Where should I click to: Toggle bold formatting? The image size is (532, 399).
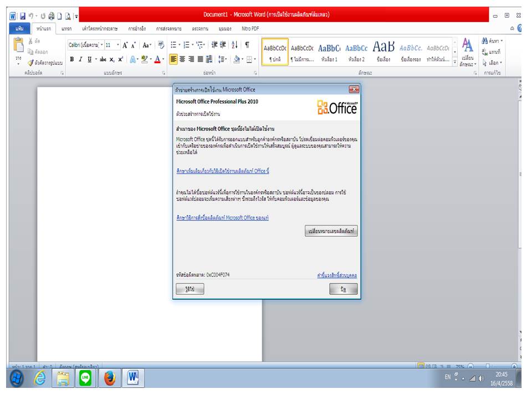(72, 59)
